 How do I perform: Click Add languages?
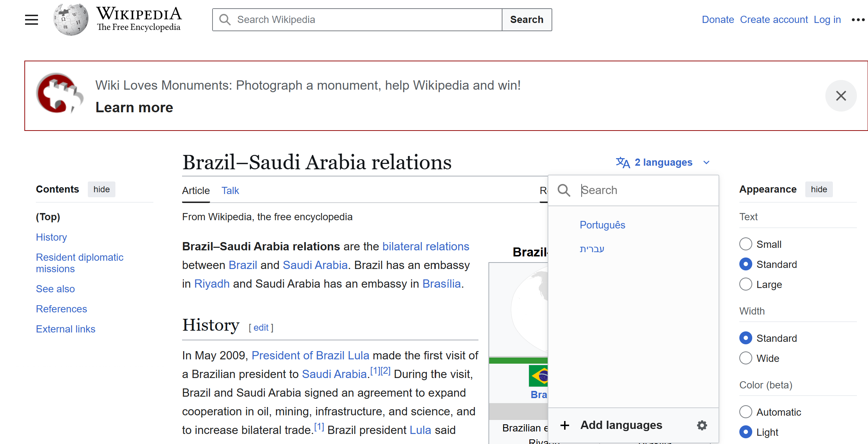tap(621, 425)
